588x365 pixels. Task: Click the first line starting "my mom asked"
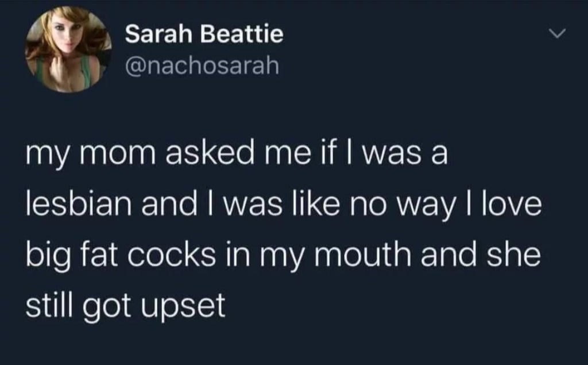(237, 156)
